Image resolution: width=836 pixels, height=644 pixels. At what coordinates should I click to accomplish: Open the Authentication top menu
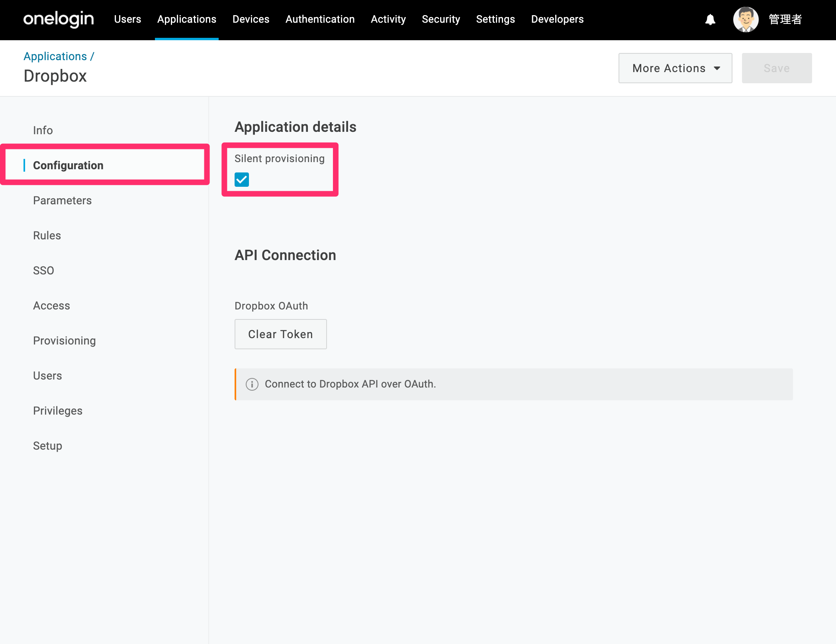point(320,19)
